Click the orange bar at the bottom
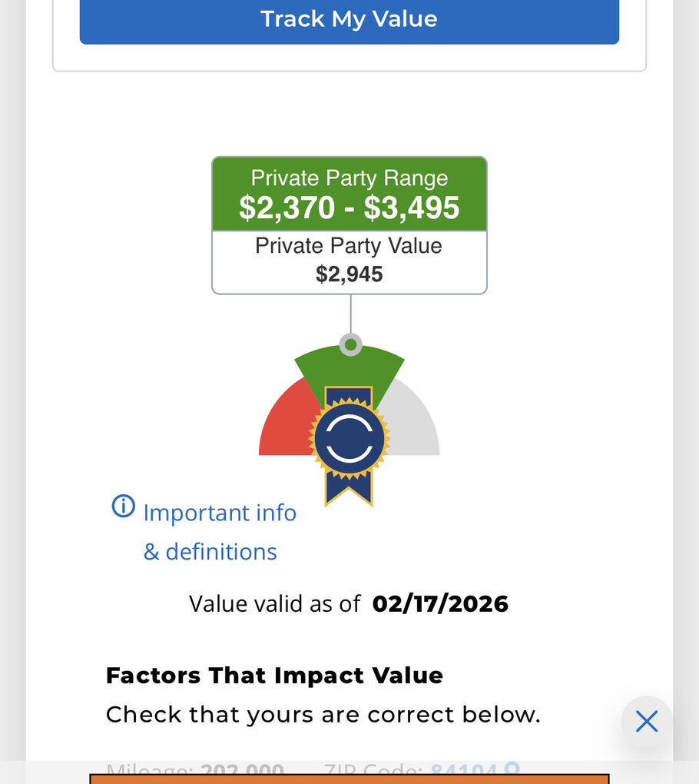This screenshot has width=699, height=784. pos(349,779)
